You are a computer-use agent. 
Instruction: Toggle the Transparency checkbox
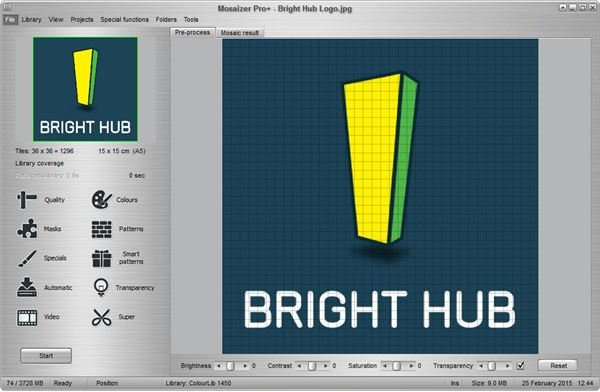(520, 366)
